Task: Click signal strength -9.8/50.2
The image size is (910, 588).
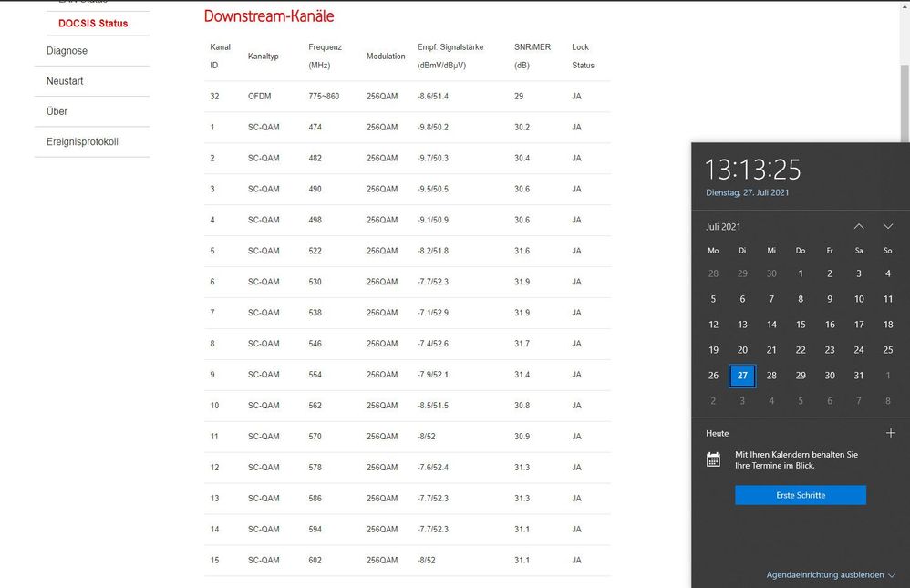Action: pyautogui.click(x=432, y=127)
